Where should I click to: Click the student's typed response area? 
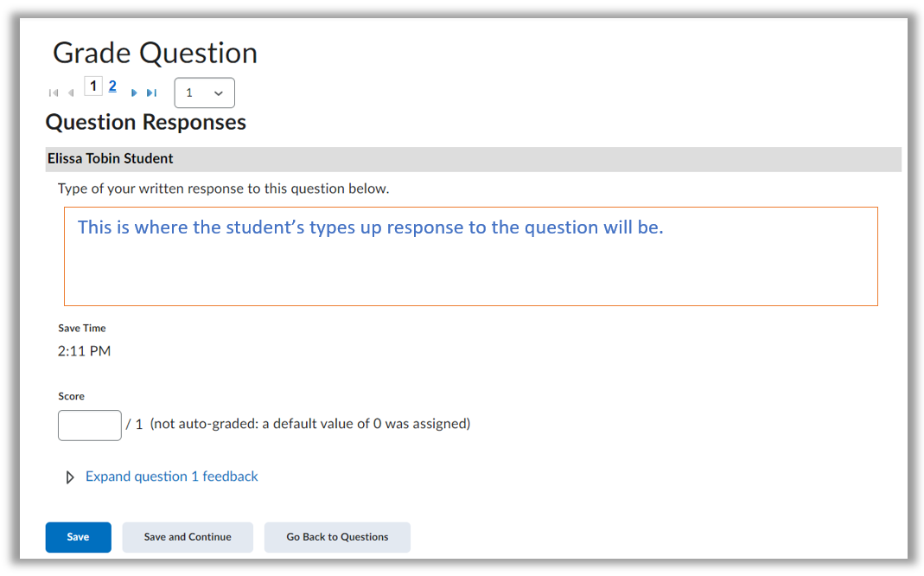coord(470,256)
